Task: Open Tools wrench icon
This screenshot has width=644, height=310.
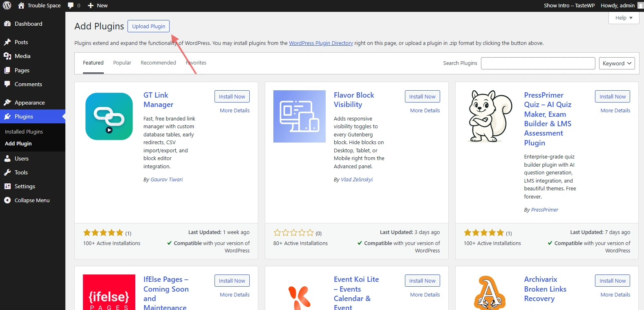Action: point(7,172)
